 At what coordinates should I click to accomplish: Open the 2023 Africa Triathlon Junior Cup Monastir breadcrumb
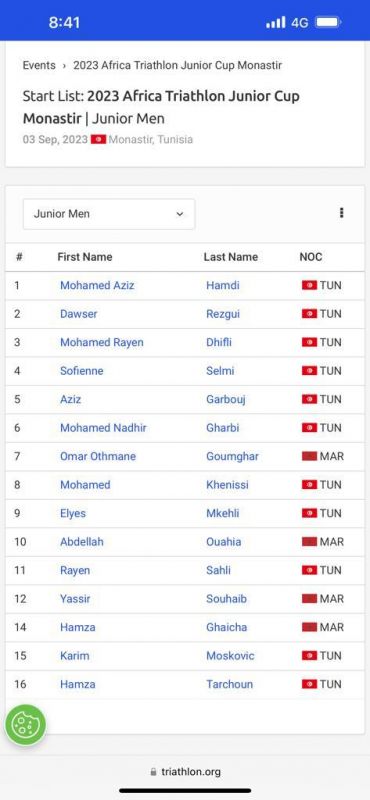point(177,65)
